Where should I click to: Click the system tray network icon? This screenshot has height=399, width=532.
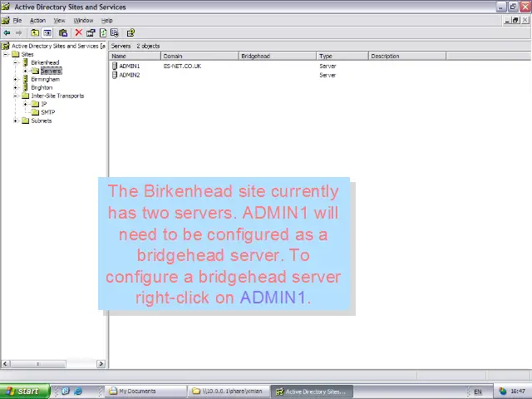[x=502, y=392]
